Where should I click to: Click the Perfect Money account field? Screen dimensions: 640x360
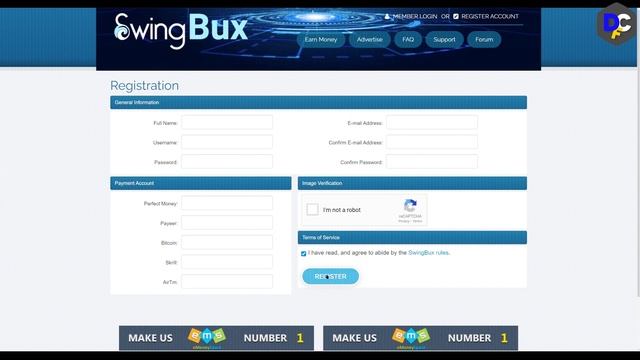click(227, 203)
